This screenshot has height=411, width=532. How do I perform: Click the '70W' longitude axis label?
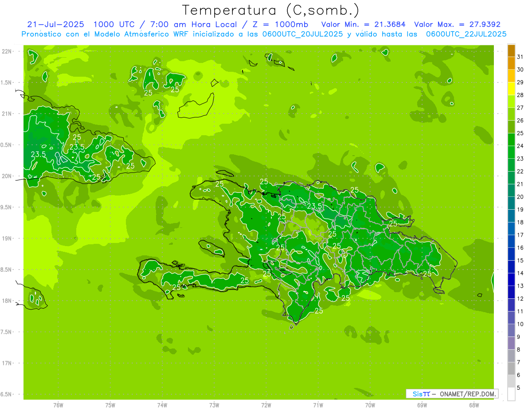click(x=370, y=405)
